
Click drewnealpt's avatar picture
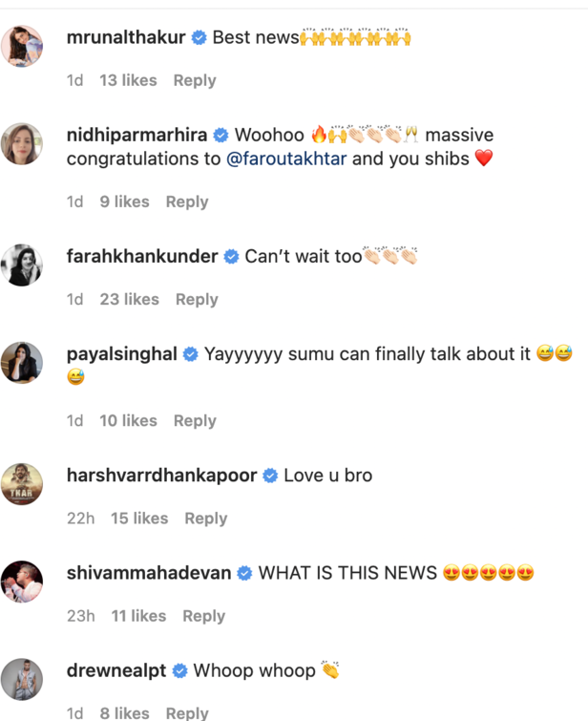tap(22, 679)
